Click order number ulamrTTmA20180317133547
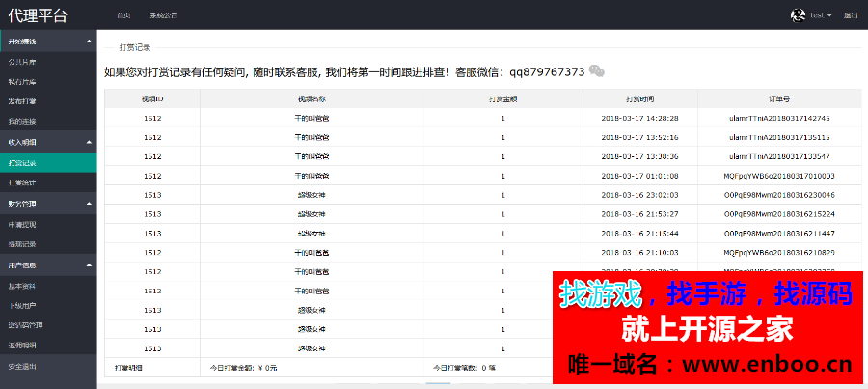This screenshot has height=389, width=868. pos(779,156)
